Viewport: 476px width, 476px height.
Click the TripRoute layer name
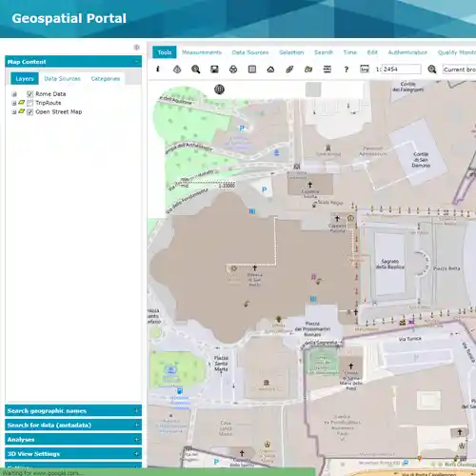click(49, 103)
